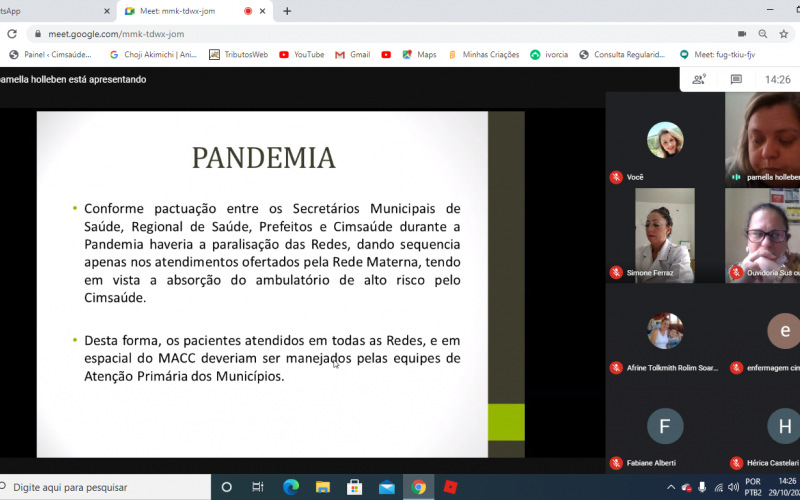Viewport: 800px width, 500px height.
Task: Open the TributosWeb bookmark
Action: pyautogui.click(x=239, y=55)
